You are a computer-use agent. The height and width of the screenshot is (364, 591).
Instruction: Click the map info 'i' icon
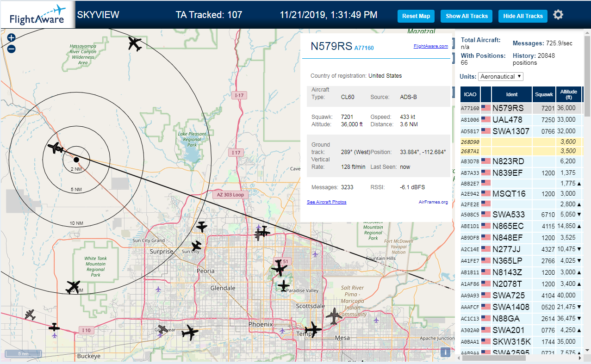click(445, 352)
